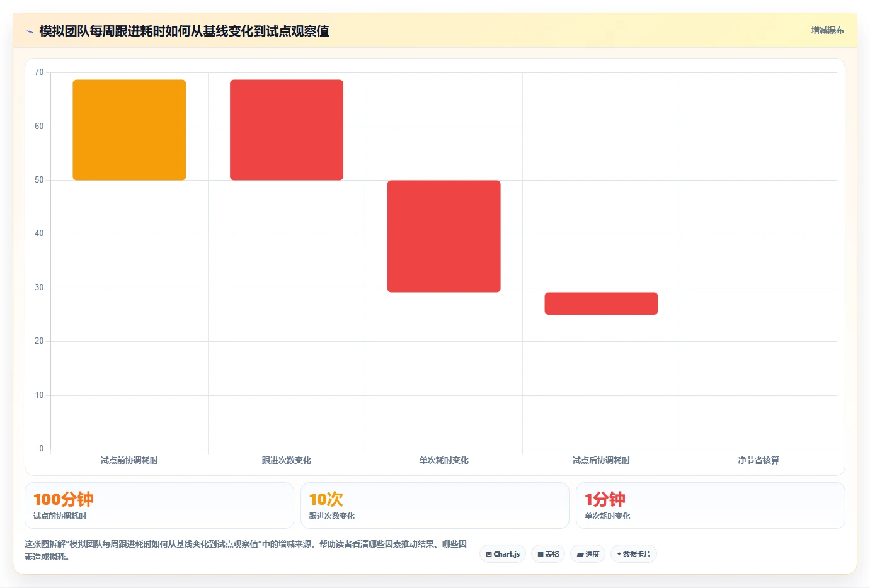Click the 进度 tag

(x=588, y=554)
